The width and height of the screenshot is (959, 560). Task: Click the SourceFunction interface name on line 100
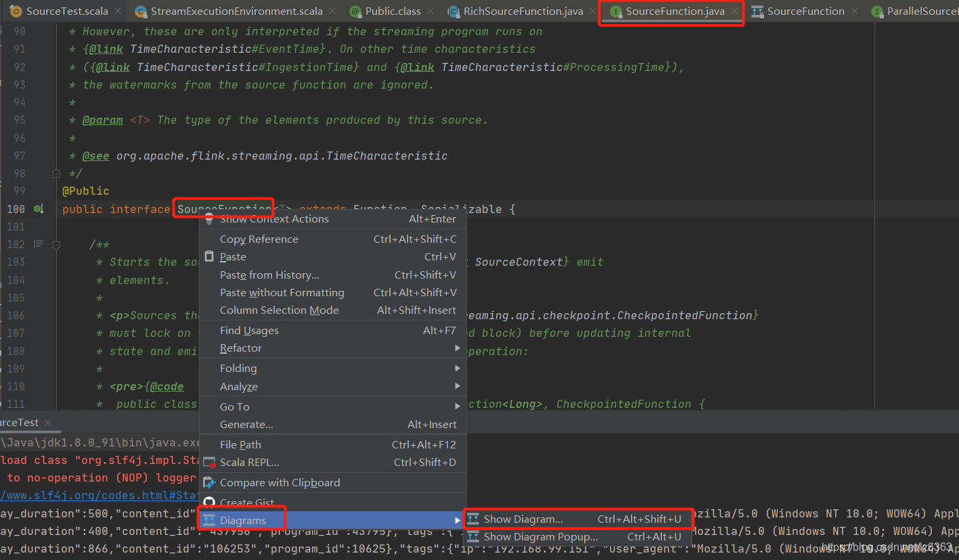(224, 209)
